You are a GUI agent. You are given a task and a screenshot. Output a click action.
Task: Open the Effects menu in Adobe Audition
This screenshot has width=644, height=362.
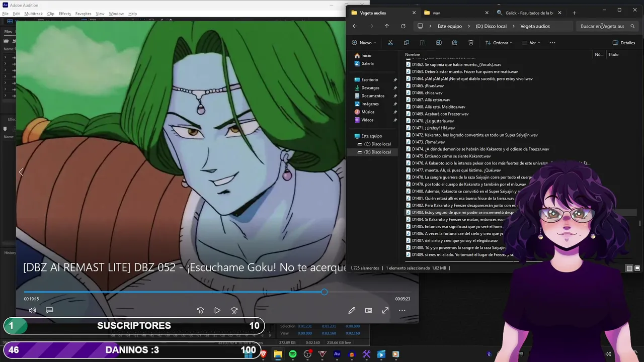pyautogui.click(x=65, y=14)
